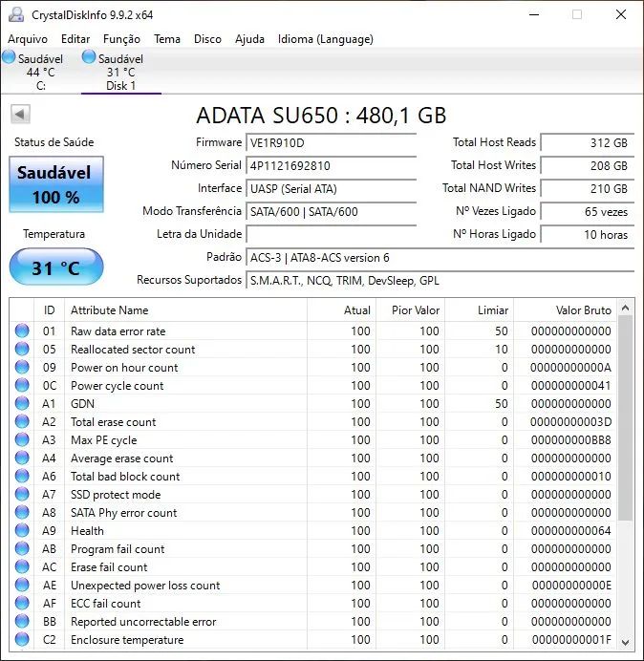The width and height of the screenshot is (644, 661).
Task: Click the 31 °C temperature button
Action: point(56,267)
